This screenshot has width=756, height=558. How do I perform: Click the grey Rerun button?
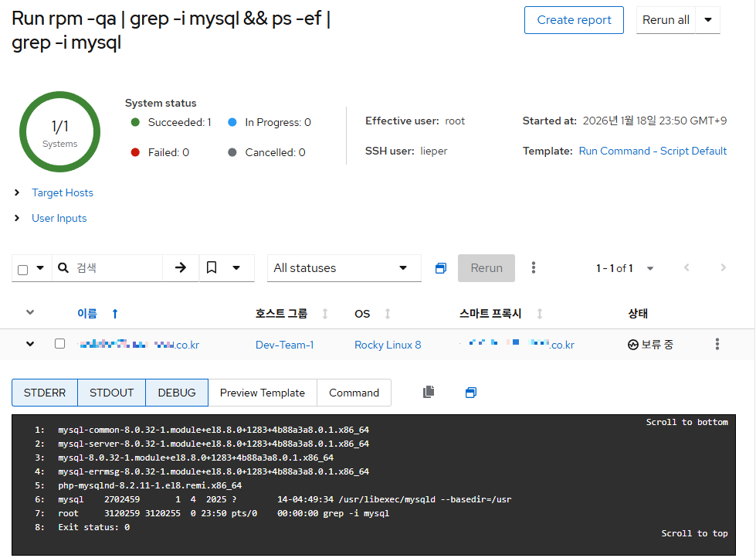pos(486,268)
